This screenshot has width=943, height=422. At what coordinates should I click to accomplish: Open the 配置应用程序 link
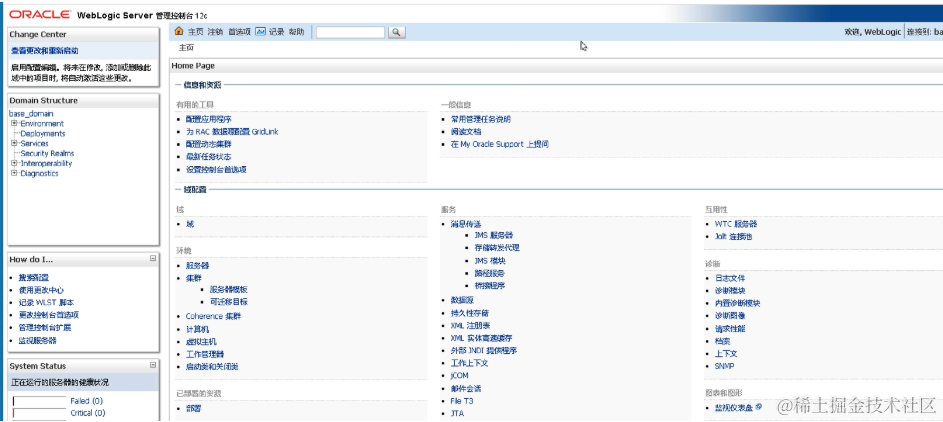209,119
